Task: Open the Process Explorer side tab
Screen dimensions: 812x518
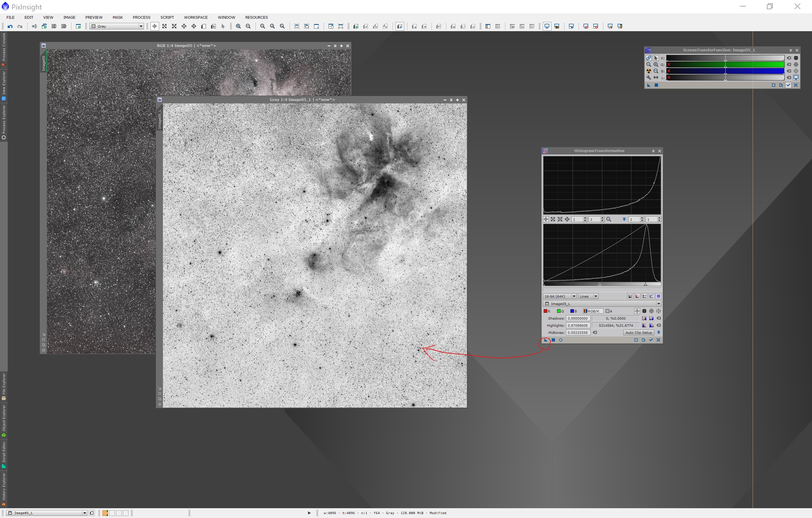Action: pyautogui.click(x=4, y=122)
